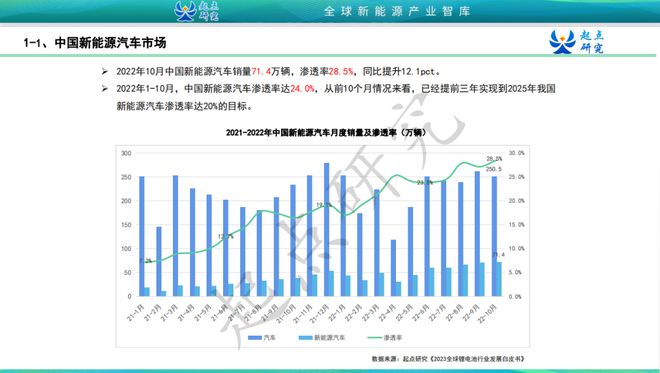This screenshot has height=373, width=660.
Task: Click the 71.4 label above 22-10月 bar
Action: pos(498,255)
